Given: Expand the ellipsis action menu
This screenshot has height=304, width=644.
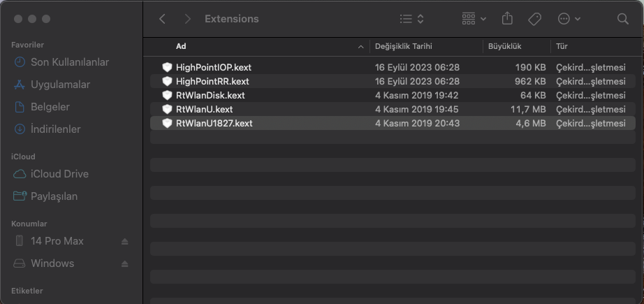Looking at the screenshot, I should [x=569, y=19].
